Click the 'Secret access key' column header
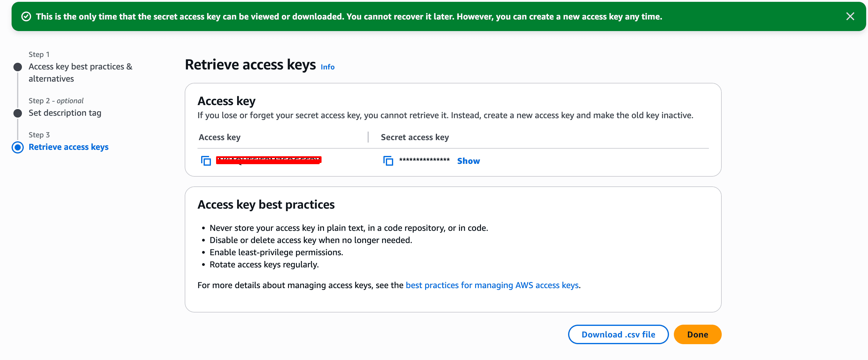 pos(415,137)
